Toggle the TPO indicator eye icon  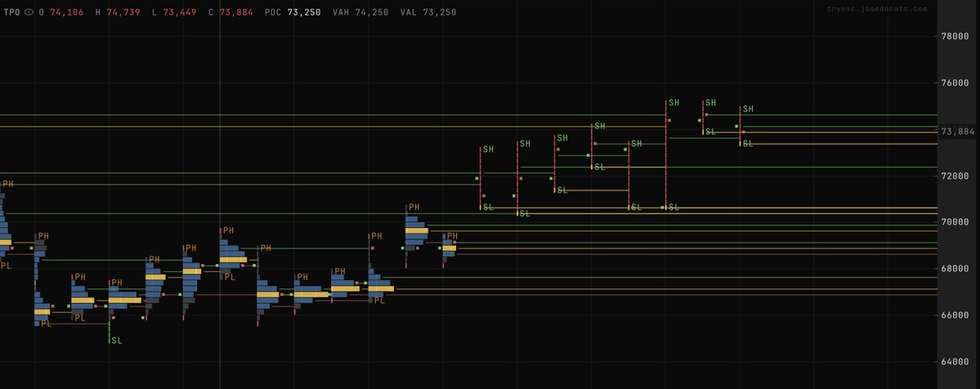[x=29, y=12]
